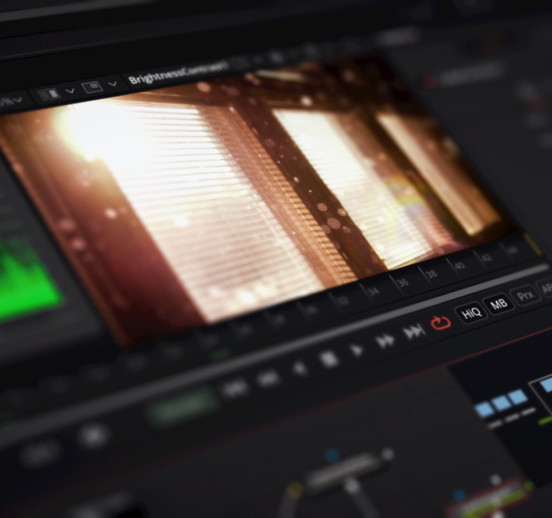Viewport: 552px width, 518px height.
Task: Expand the sub-view type chevron
Action: coord(113,84)
